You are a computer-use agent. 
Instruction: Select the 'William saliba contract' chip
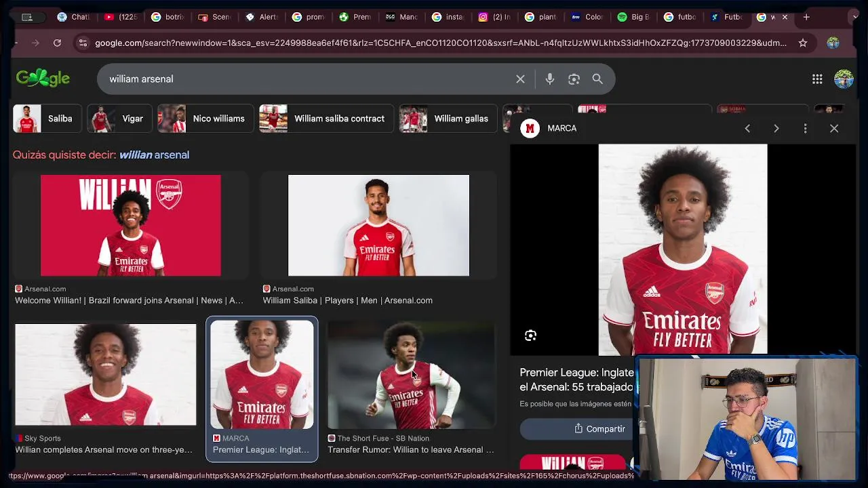point(326,119)
